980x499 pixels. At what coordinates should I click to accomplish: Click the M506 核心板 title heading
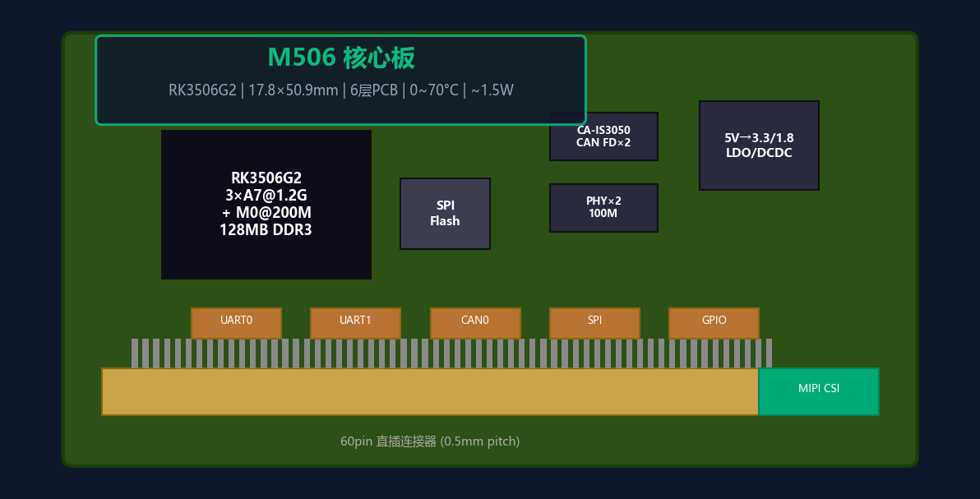(x=340, y=58)
